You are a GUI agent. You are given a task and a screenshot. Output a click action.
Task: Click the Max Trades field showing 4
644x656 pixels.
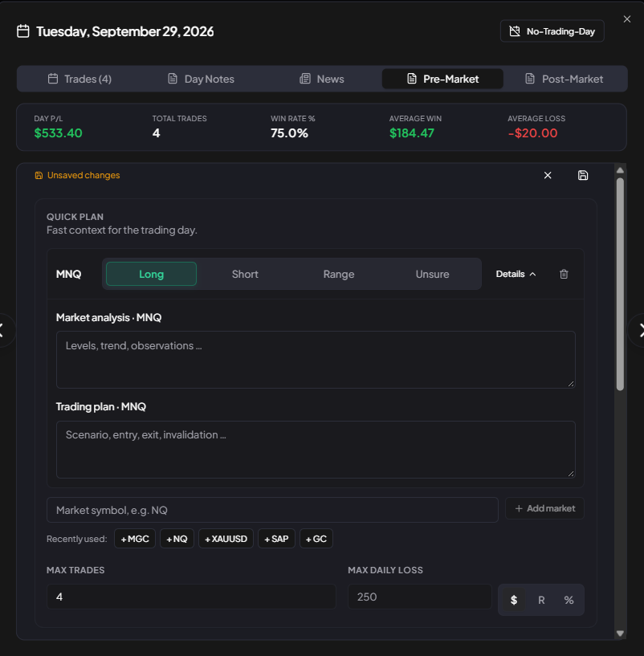[x=191, y=597]
